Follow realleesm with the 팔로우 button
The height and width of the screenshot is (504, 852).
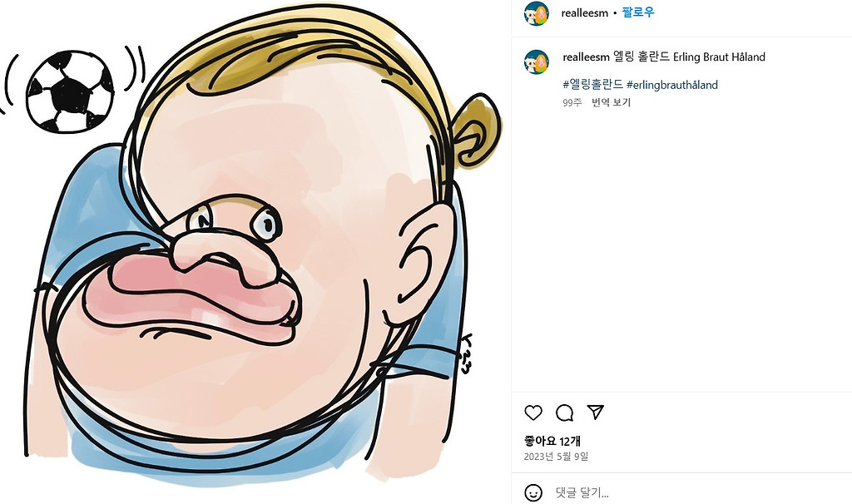coord(638,12)
